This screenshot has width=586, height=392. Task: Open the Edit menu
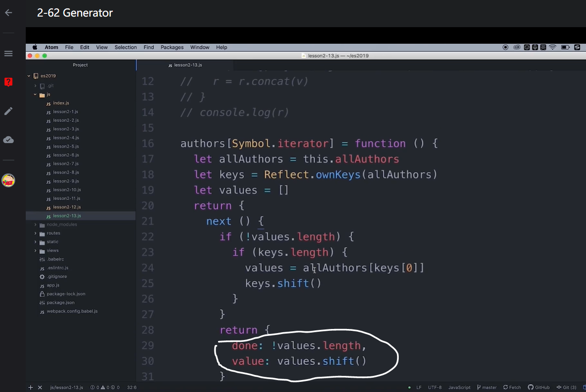(85, 47)
